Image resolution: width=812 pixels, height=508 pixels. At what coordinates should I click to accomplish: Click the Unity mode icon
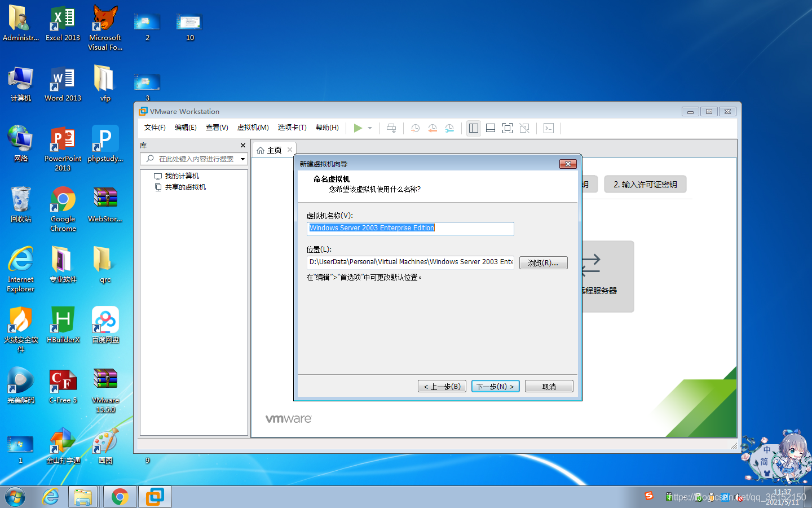tap(524, 128)
